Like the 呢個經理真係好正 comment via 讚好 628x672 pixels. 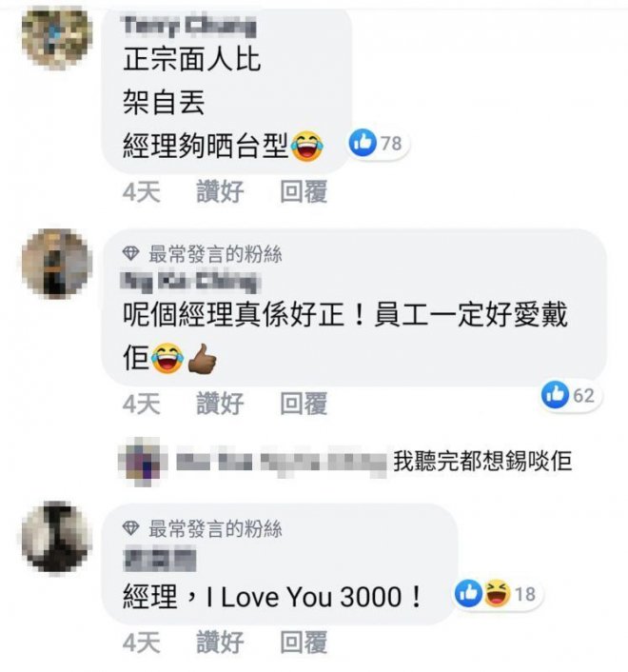(x=220, y=404)
